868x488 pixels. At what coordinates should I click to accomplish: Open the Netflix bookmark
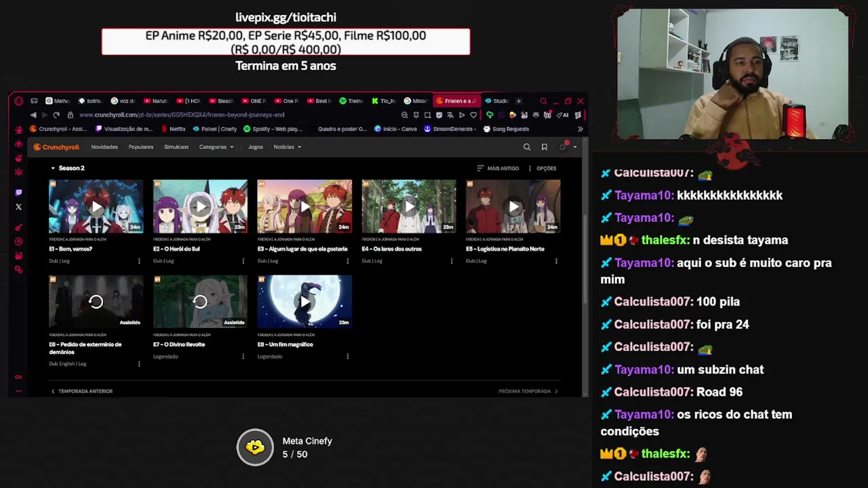[173, 129]
